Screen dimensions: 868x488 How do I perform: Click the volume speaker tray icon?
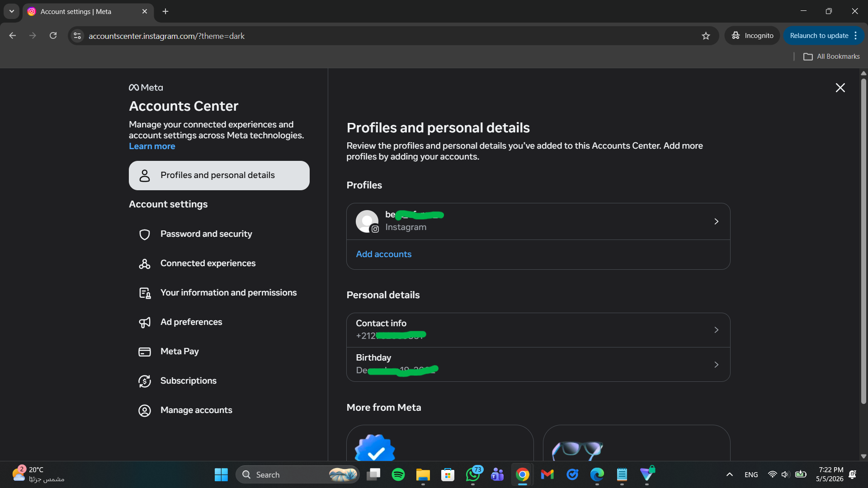point(785,474)
